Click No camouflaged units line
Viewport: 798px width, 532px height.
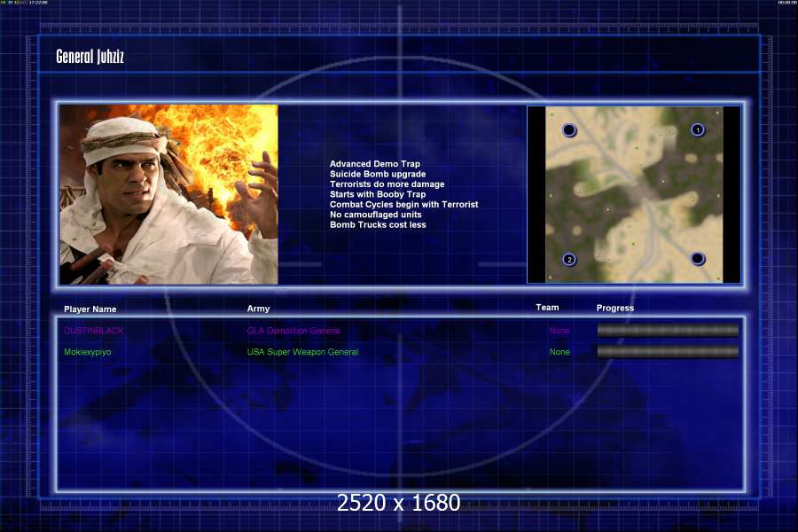pos(376,215)
